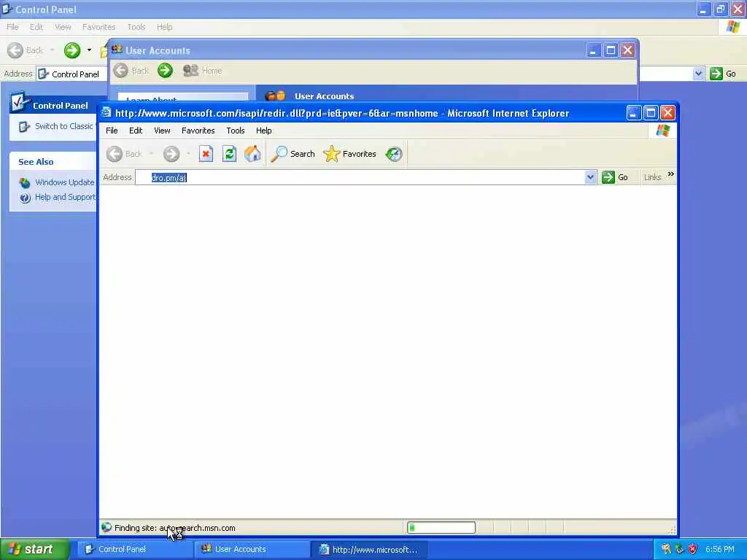Click the Stop icon in Internet Explorer toolbar
Image resolution: width=747 pixels, height=560 pixels.
coord(206,154)
